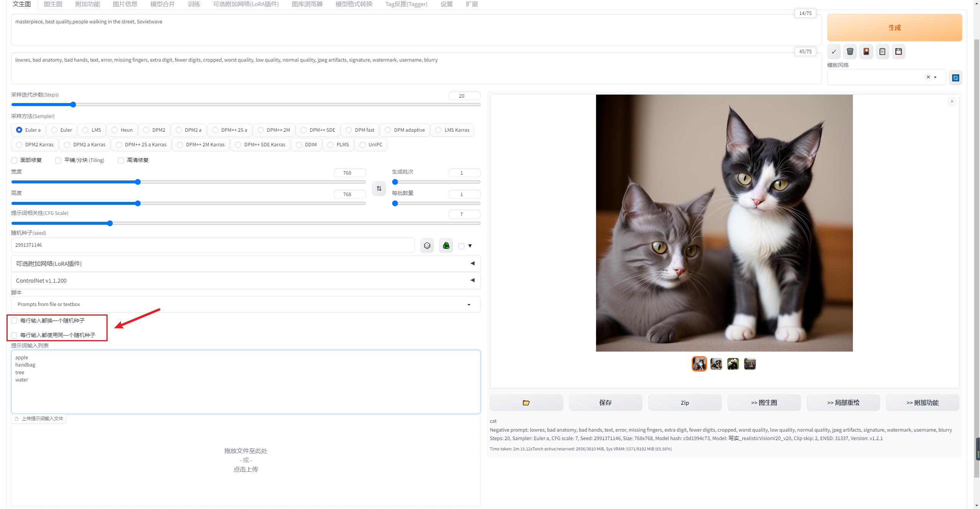The image size is (980, 509).
Task: Click the save image icon
Action: pyautogui.click(x=900, y=51)
